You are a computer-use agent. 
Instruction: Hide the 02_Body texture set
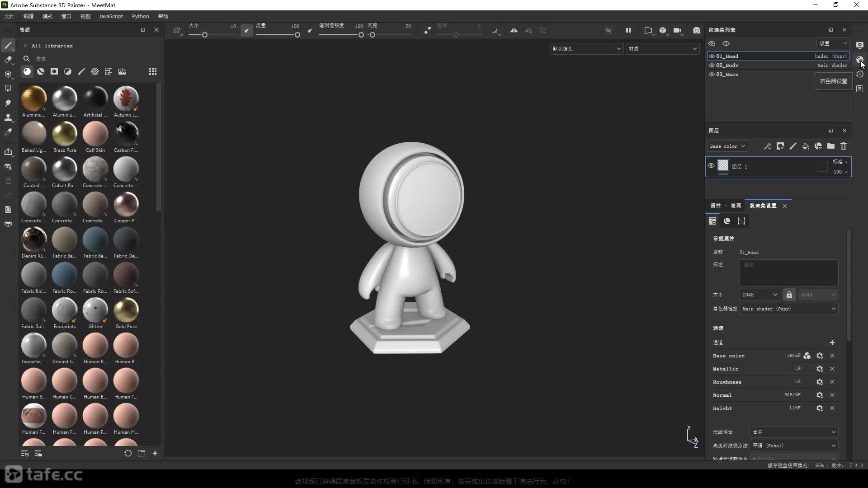[x=712, y=66]
